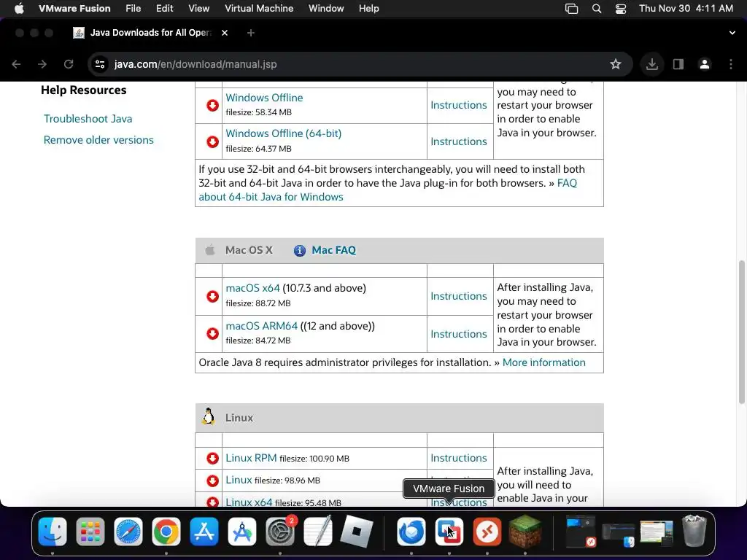Click the blue info icon beside Mac FAQ
The image size is (747, 560).
(299, 251)
